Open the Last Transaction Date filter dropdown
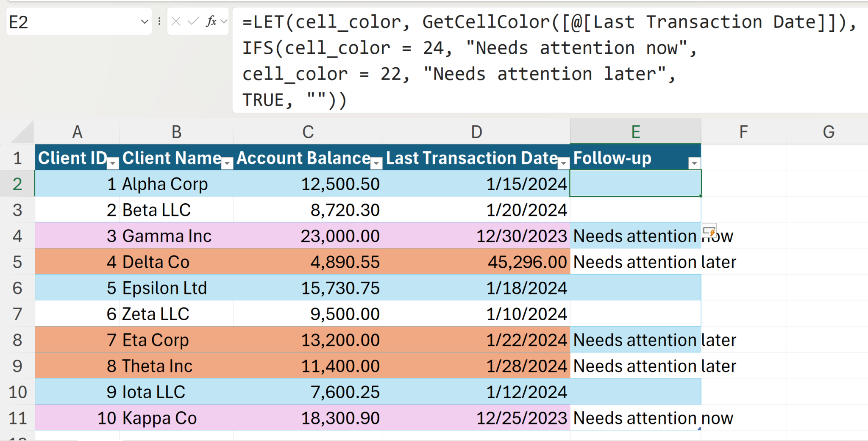 (564, 163)
